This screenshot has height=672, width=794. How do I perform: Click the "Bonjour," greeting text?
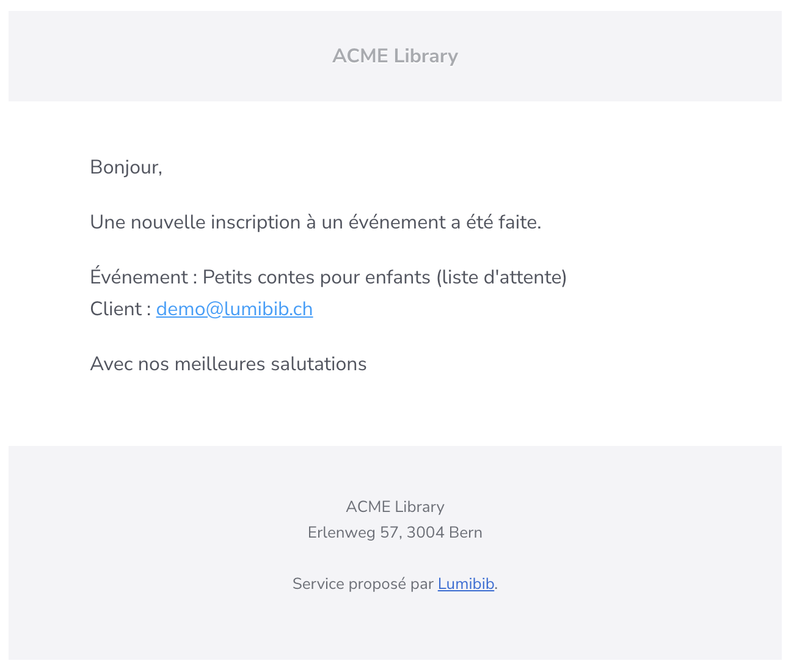(x=126, y=167)
